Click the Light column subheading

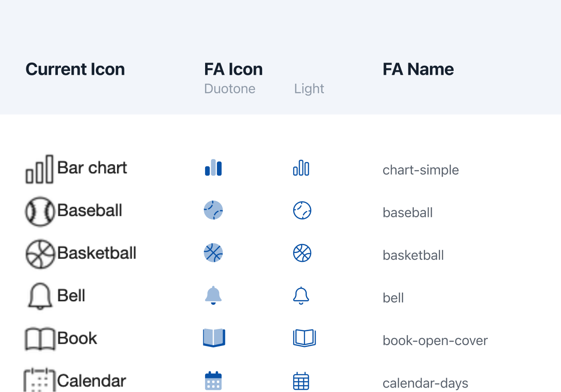[x=309, y=88]
